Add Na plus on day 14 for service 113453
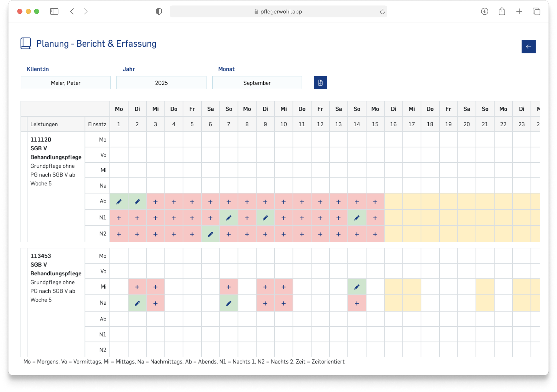 [x=357, y=303]
